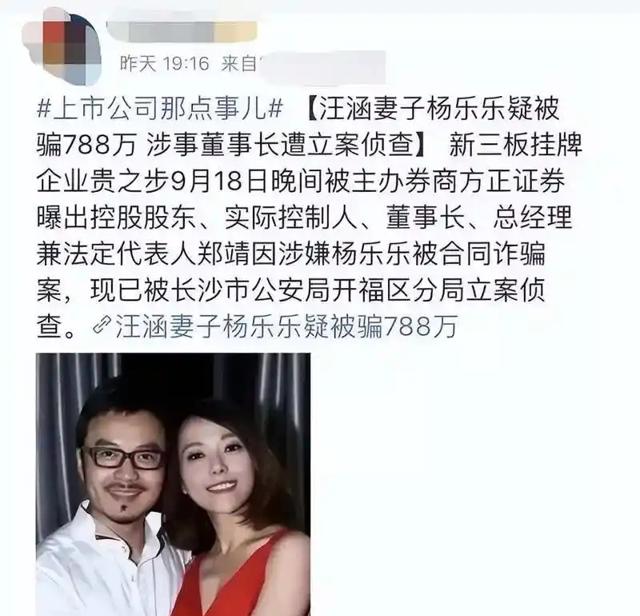The image size is (640, 616).
Task: Click the 昨天 19:16 timestamp
Action: [164, 64]
